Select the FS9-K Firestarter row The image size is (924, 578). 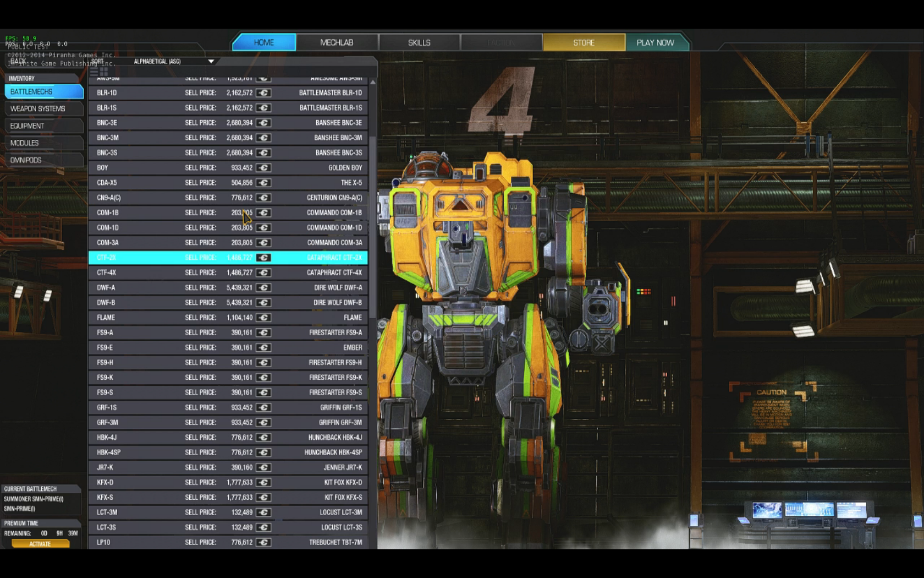pos(228,378)
